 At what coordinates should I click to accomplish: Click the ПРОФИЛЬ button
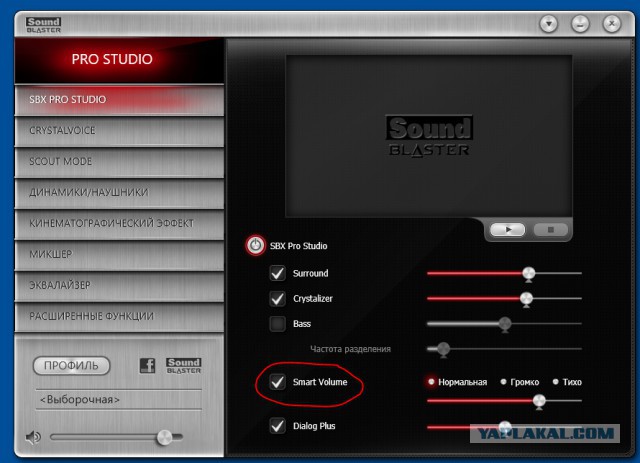71,365
